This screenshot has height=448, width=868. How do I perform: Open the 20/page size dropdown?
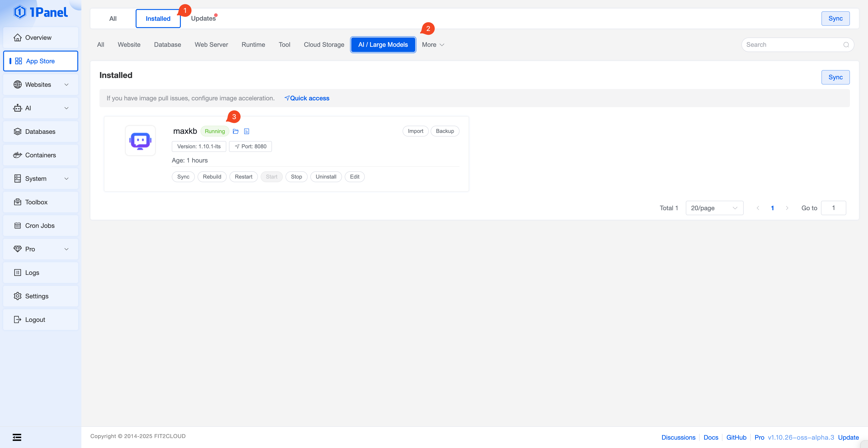click(x=714, y=208)
